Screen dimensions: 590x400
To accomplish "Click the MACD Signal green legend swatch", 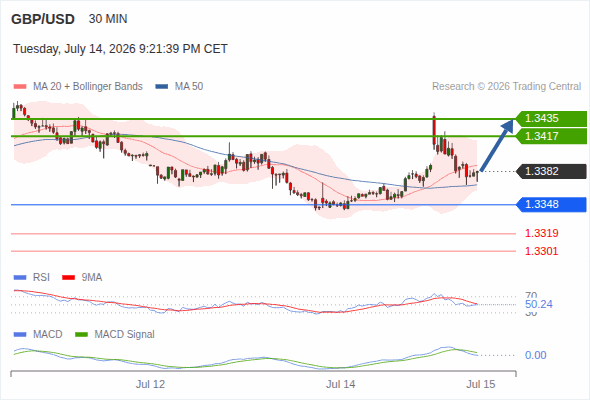I will [81, 335].
